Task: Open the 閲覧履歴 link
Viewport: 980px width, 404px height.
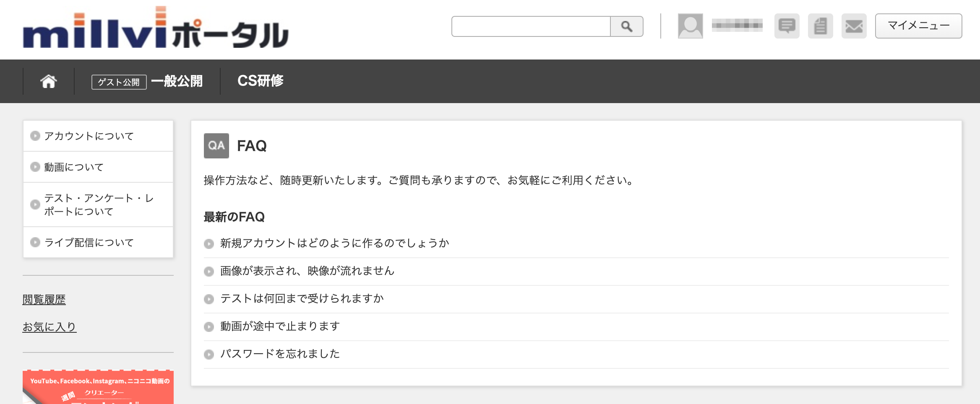Action: 44,299
